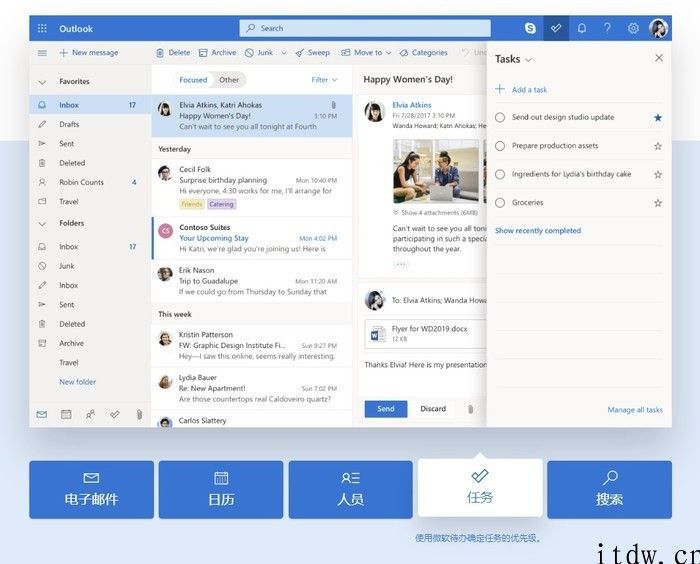Open settings gear icon
Image resolution: width=700 pixels, height=564 pixels.
click(633, 29)
